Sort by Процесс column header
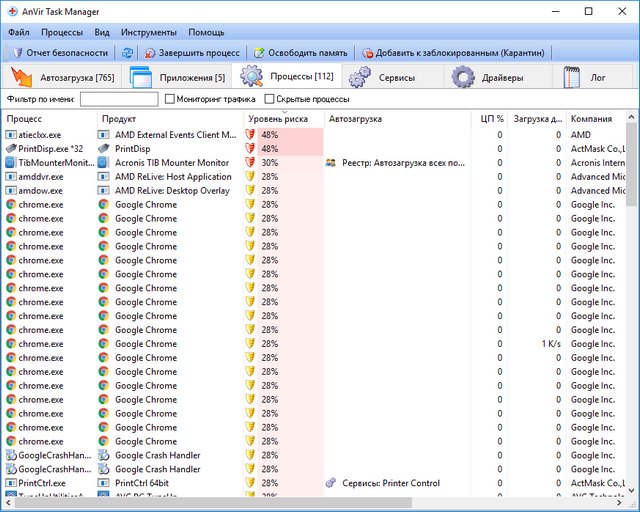This screenshot has width=640, height=512. pyautogui.click(x=24, y=119)
